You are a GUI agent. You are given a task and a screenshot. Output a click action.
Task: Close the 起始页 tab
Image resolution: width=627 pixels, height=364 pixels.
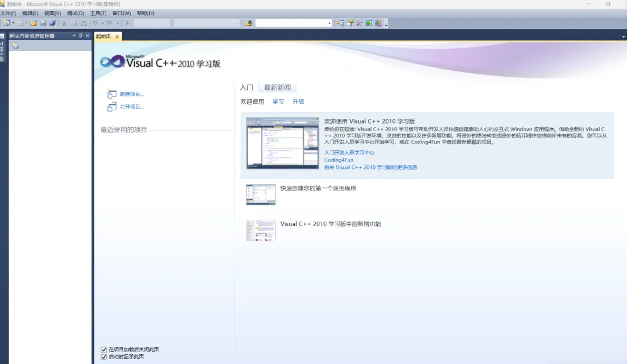[x=117, y=37]
